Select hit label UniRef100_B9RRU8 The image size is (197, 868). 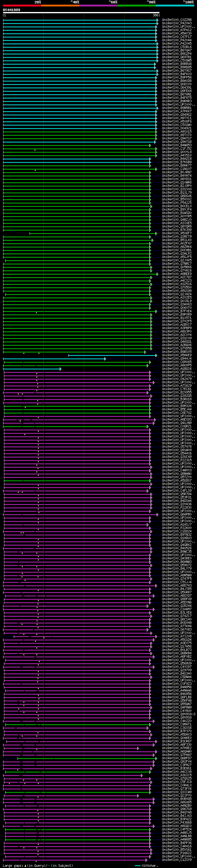pyautogui.click(x=177, y=64)
